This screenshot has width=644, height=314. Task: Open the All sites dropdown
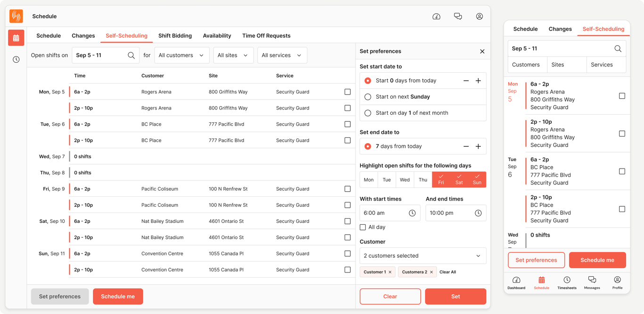click(233, 55)
